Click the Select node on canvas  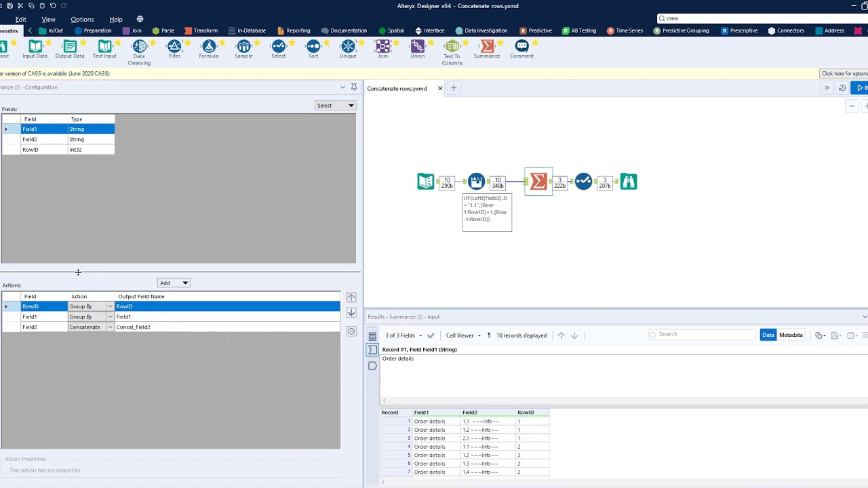(x=584, y=182)
